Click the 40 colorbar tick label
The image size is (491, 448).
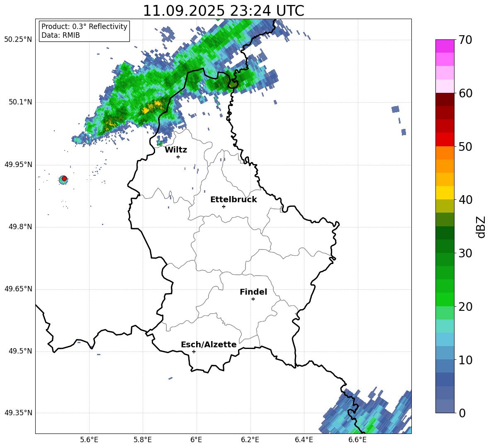[x=465, y=200]
